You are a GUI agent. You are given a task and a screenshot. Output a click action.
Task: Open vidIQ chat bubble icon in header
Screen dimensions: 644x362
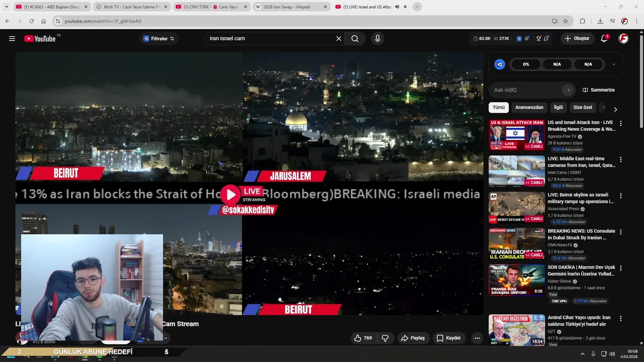pos(546,39)
